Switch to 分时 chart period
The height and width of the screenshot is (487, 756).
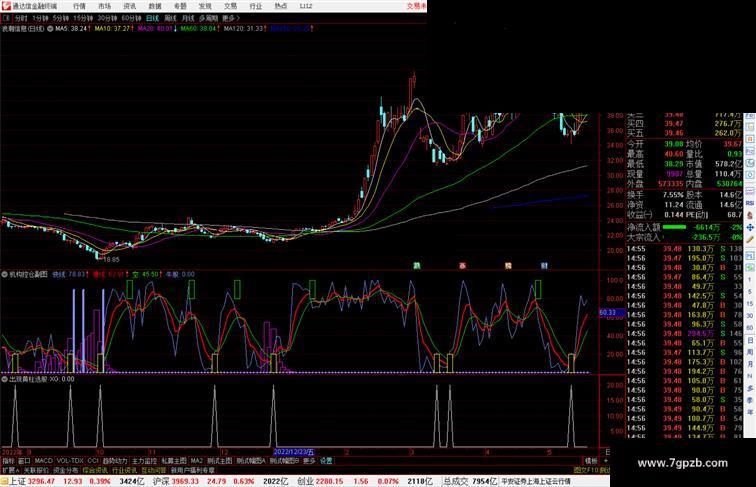(x=21, y=18)
